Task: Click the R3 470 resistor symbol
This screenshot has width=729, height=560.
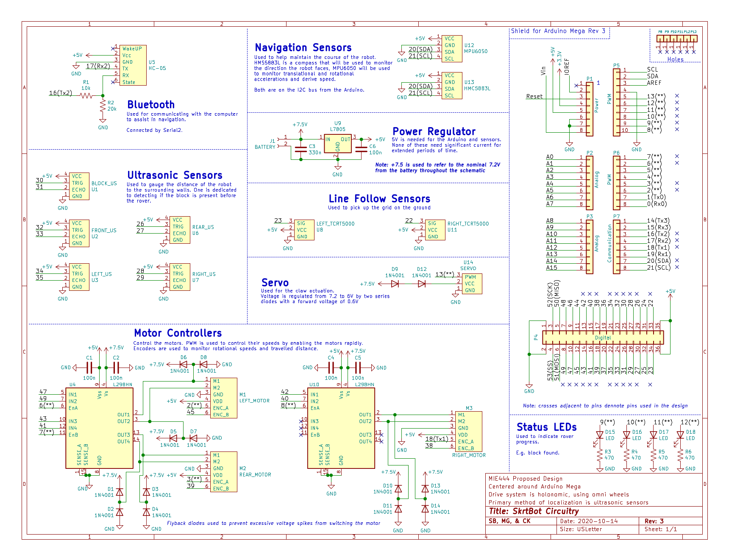Action: pos(599,455)
